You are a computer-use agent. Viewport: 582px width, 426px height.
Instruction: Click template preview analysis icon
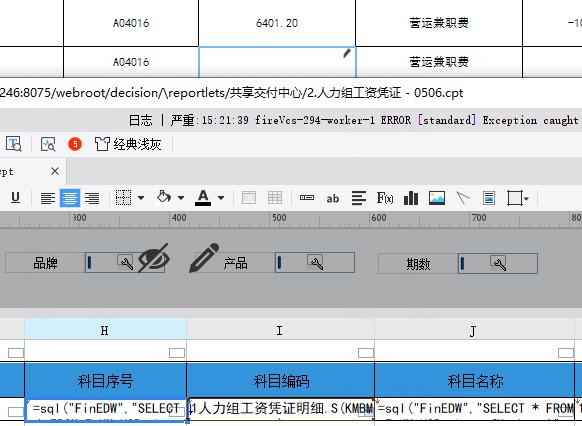coord(48,144)
